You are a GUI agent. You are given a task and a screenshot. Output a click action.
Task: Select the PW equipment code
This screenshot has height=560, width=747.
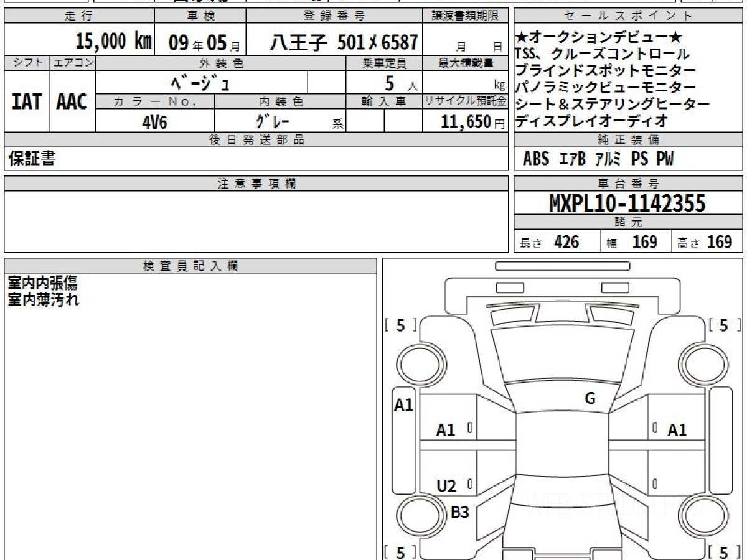(665, 159)
